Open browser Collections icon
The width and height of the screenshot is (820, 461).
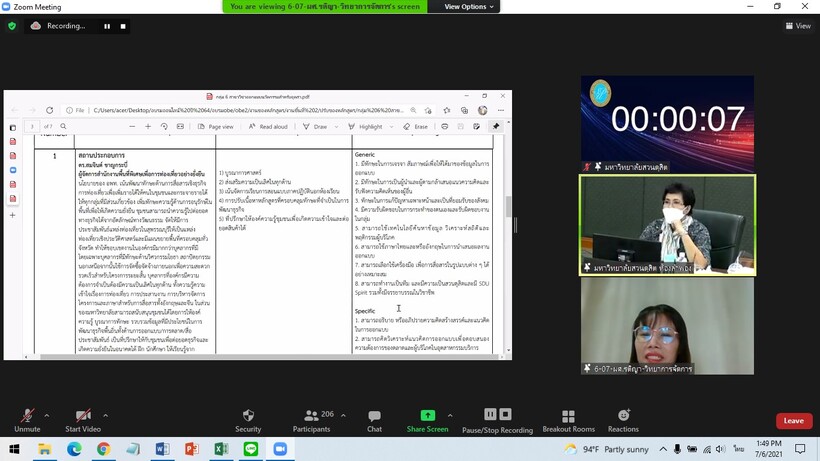[464, 110]
